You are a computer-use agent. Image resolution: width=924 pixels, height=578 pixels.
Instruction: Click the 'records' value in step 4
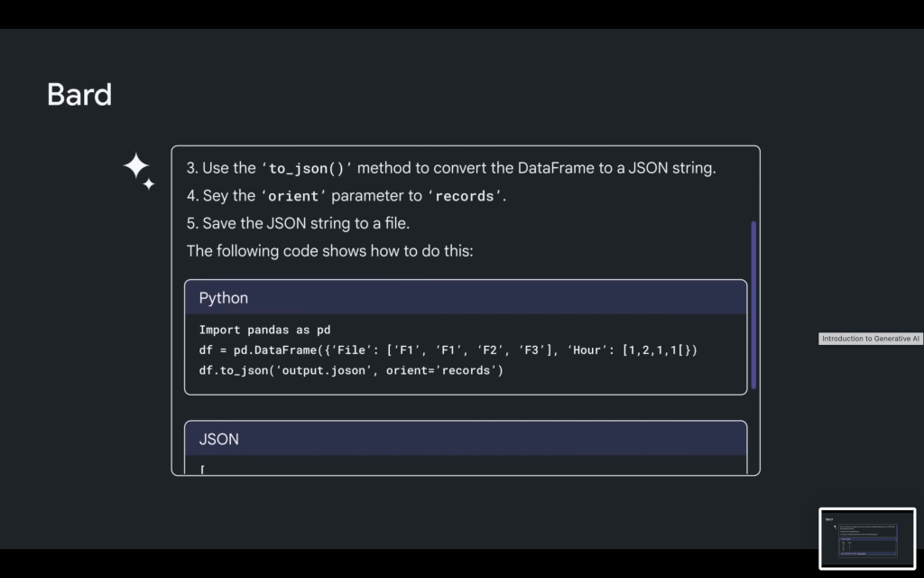pos(464,196)
